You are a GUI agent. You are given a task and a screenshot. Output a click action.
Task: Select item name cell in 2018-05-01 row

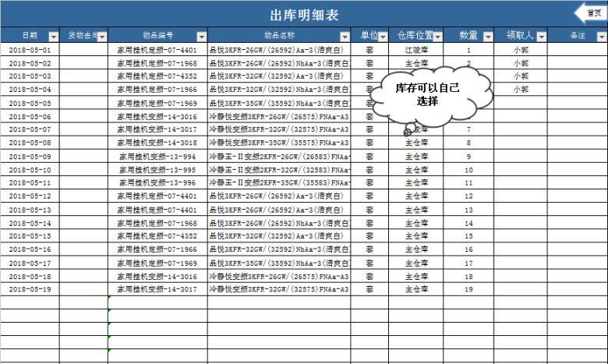point(279,50)
